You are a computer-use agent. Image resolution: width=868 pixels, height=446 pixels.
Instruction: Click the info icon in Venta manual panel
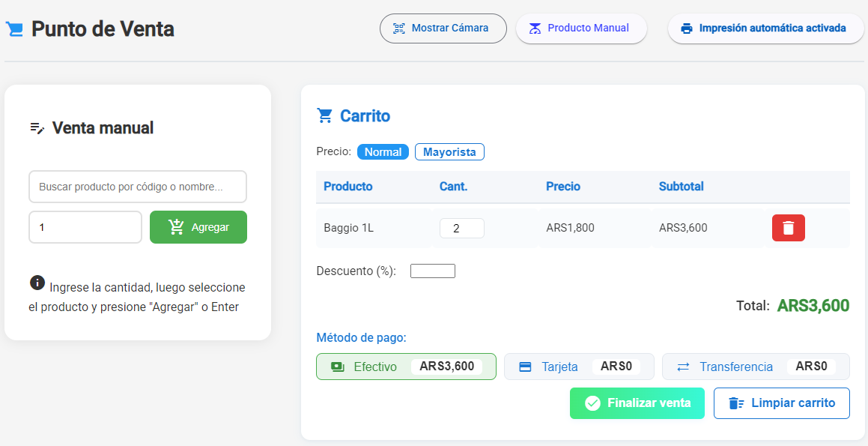coord(37,283)
